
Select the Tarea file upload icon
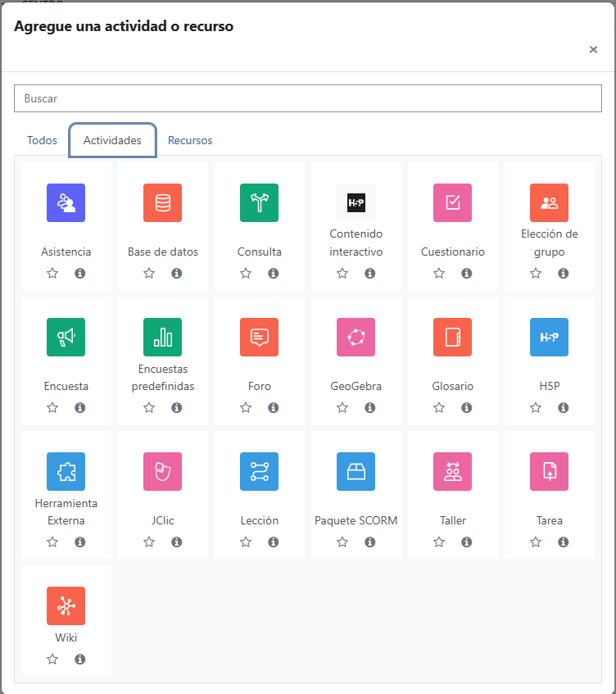pyautogui.click(x=549, y=471)
